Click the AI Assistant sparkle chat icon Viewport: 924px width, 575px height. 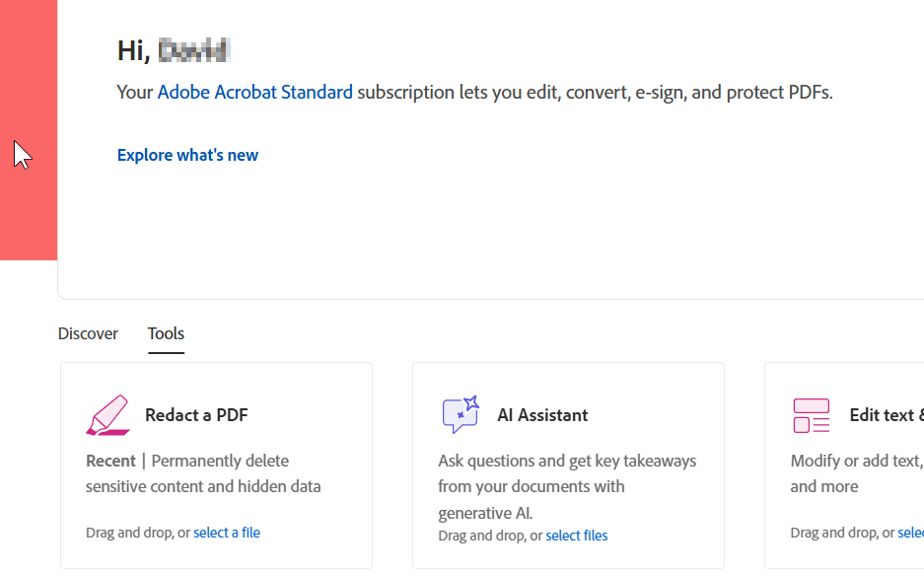(x=461, y=415)
